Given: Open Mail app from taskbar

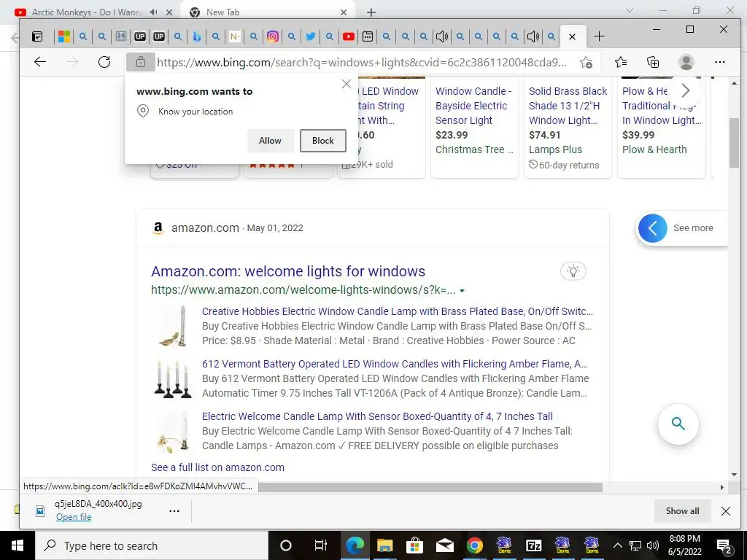Looking at the screenshot, I should pyautogui.click(x=444, y=545).
